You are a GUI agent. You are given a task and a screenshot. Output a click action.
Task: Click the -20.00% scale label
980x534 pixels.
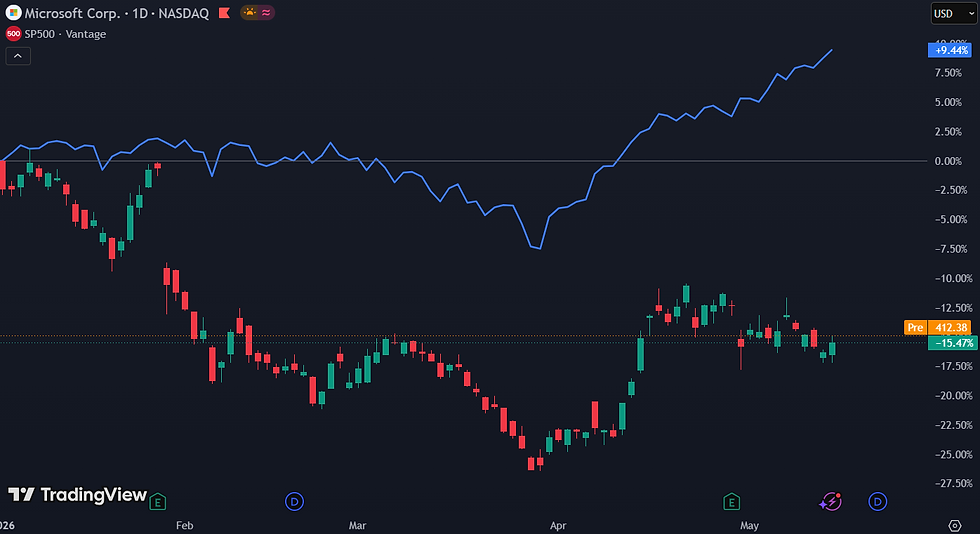954,396
